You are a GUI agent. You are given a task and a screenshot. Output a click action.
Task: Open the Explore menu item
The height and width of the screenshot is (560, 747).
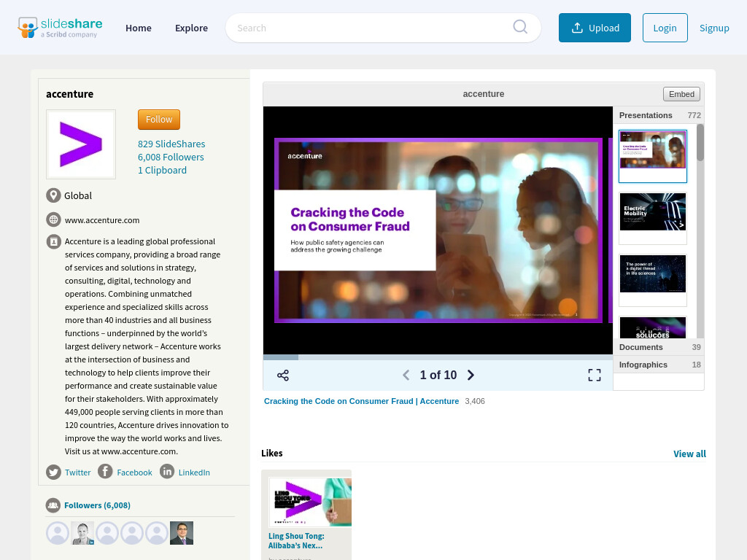[192, 28]
